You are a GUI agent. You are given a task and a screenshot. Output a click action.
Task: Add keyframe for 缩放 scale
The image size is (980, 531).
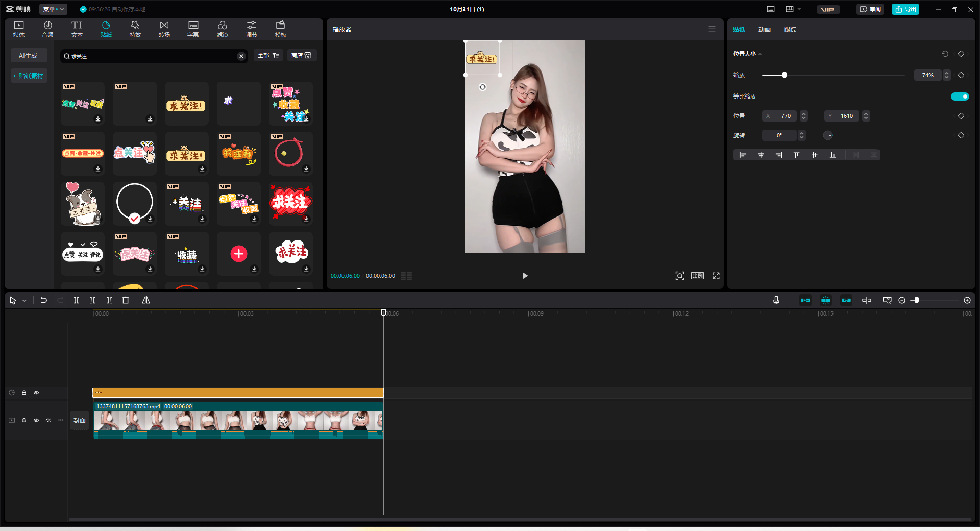(961, 75)
